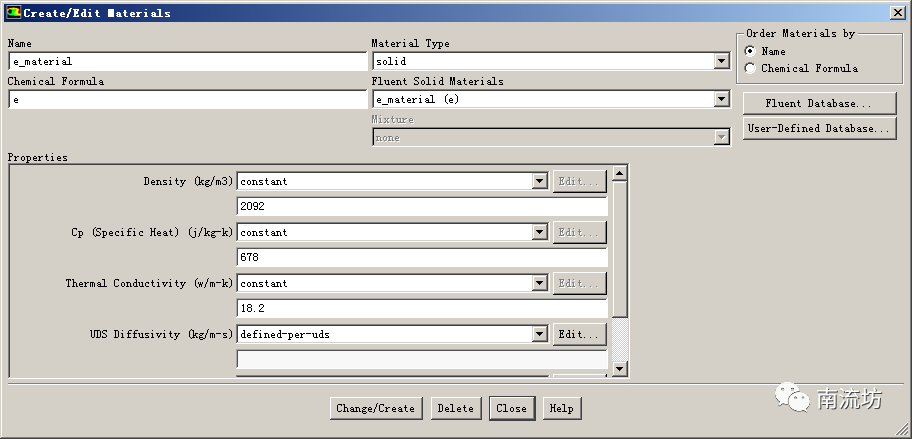This screenshot has width=912, height=439.
Task: Select the Chemical Formula ordering radio button
Action: pos(750,68)
